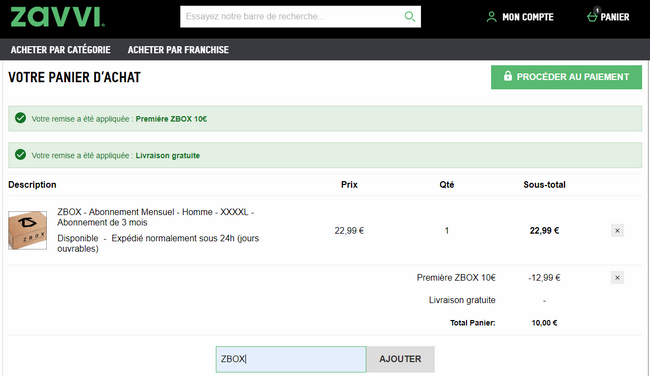Remove the ZBOX subscription item from basket

pyautogui.click(x=617, y=230)
